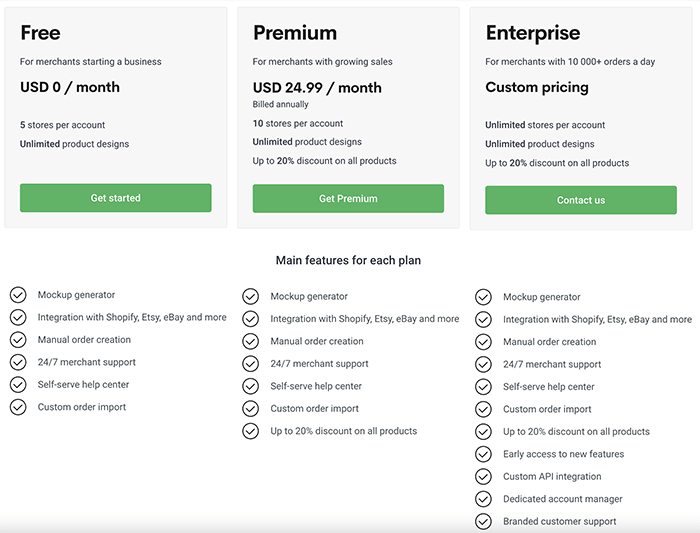
Task: Click the Contact us button for Enterprise
Action: (x=581, y=200)
